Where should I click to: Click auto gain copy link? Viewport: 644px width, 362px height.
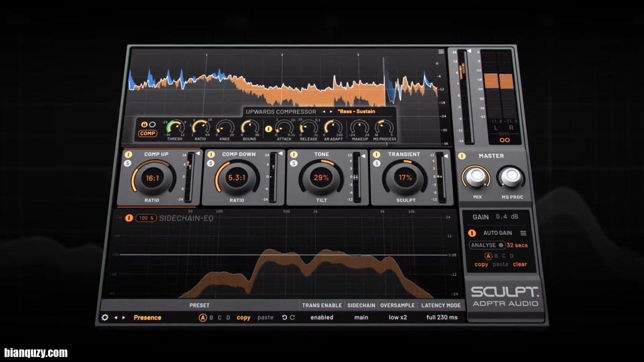point(481,264)
